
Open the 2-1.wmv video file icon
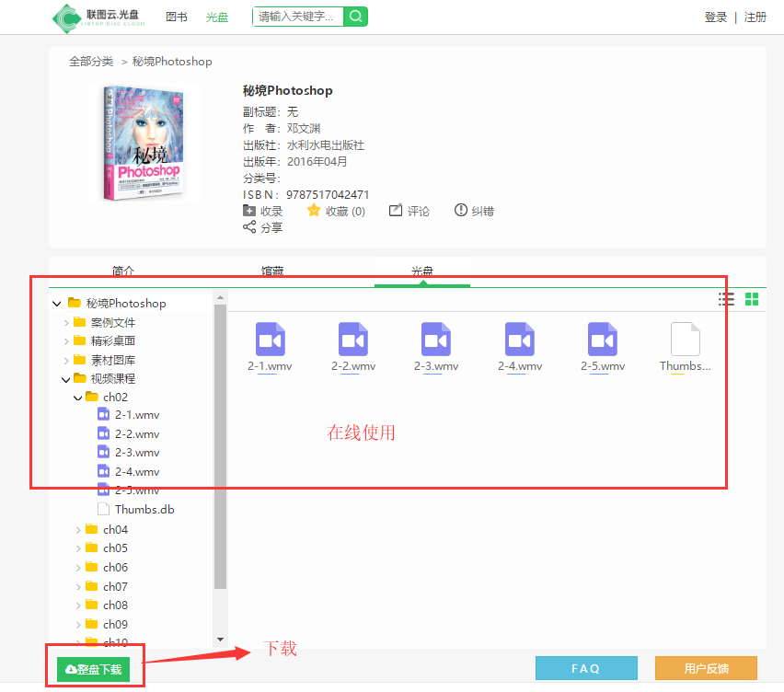[271, 340]
